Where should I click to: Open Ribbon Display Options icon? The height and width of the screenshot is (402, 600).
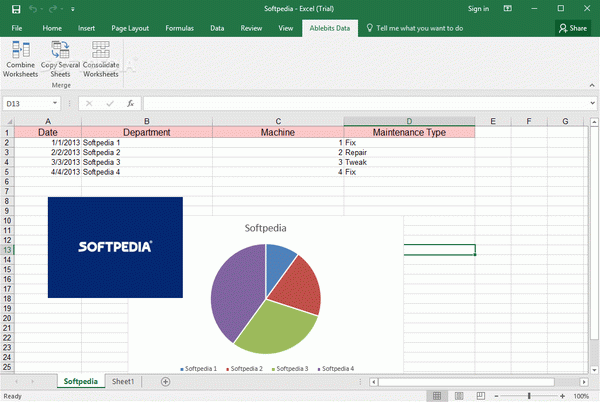[507, 8]
